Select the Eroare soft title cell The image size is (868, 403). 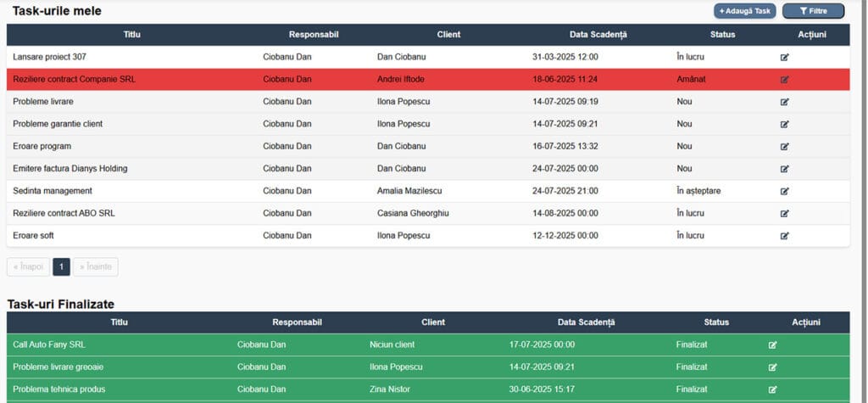point(33,236)
